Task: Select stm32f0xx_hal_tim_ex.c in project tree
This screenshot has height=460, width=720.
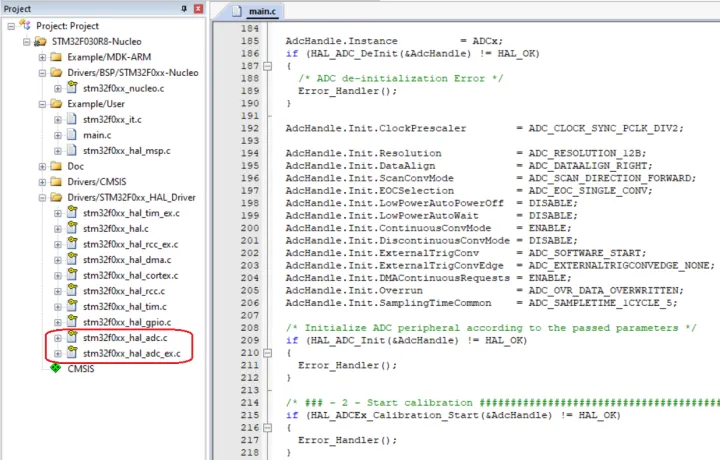Action: pyautogui.click(x=131, y=213)
